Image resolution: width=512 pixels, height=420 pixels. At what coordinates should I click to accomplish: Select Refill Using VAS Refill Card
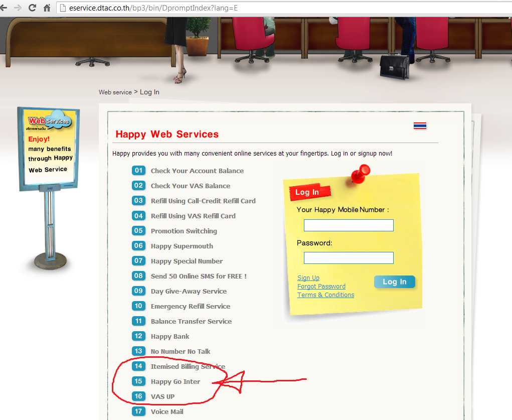(193, 216)
